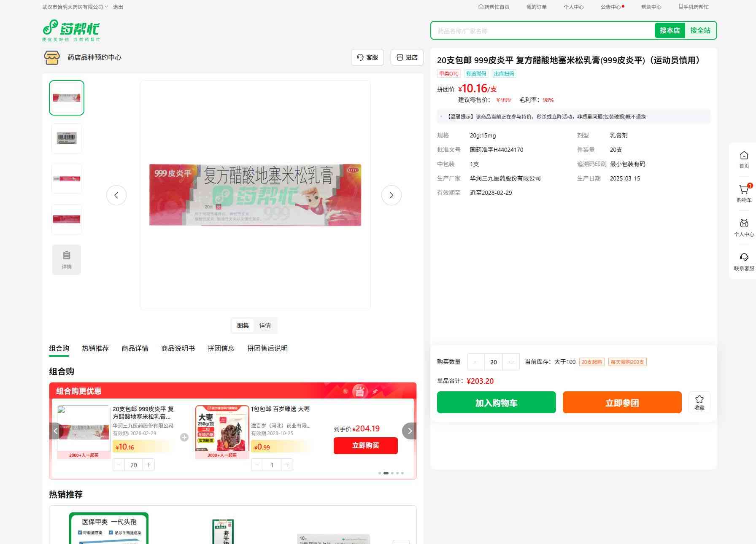Open personal center icon in right sidebar
Image resolution: width=756 pixels, height=544 pixels.
tap(744, 224)
